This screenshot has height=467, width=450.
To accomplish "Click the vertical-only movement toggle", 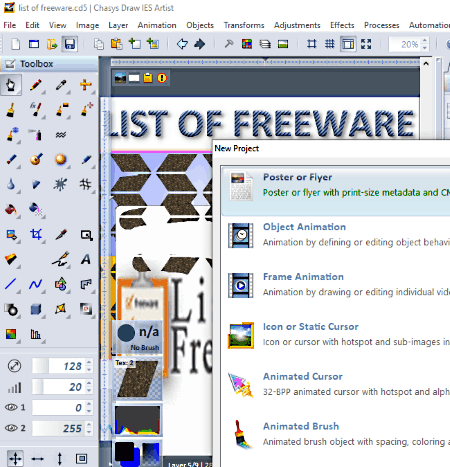I will point(60,459).
